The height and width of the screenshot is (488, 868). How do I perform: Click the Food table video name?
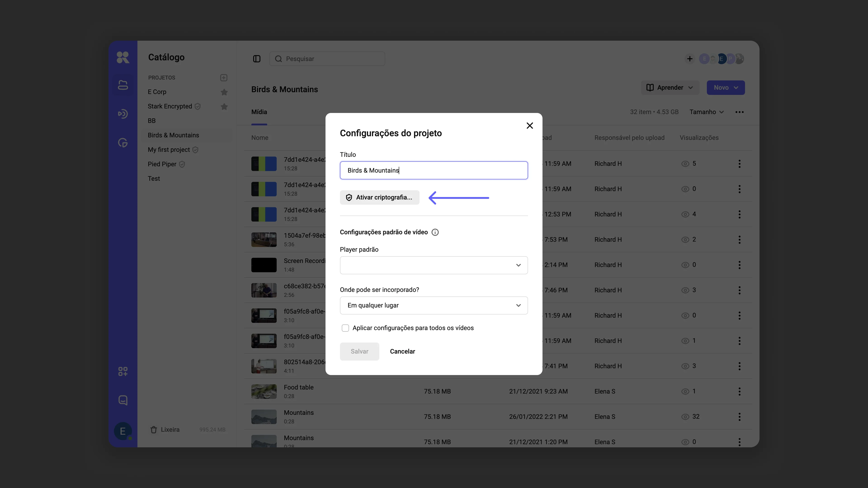pyautogui.click(x=299, y=387)
